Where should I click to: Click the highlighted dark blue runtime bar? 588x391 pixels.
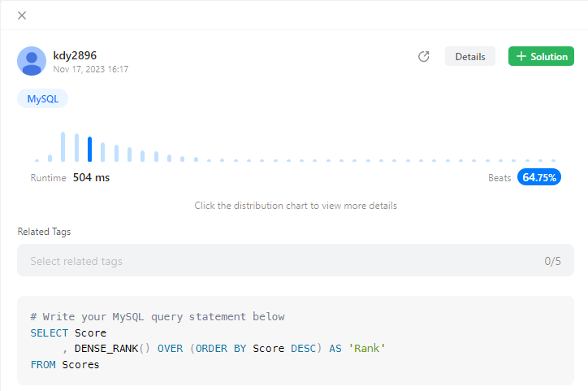[89, 150]
